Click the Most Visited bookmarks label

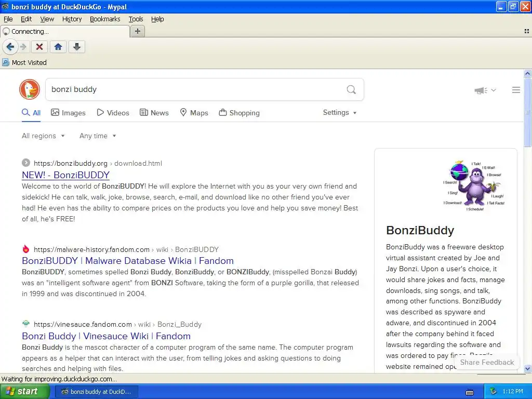tap(29, 62)
